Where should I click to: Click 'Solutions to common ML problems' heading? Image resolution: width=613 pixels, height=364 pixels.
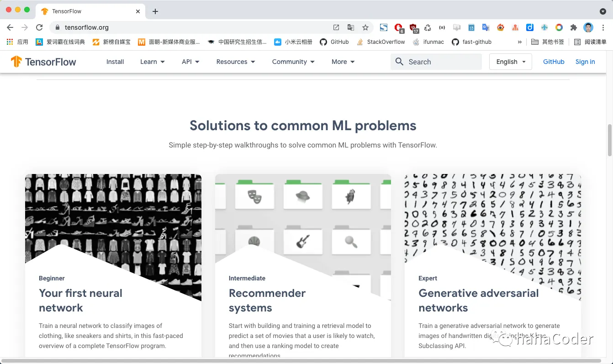click(303, 126)
